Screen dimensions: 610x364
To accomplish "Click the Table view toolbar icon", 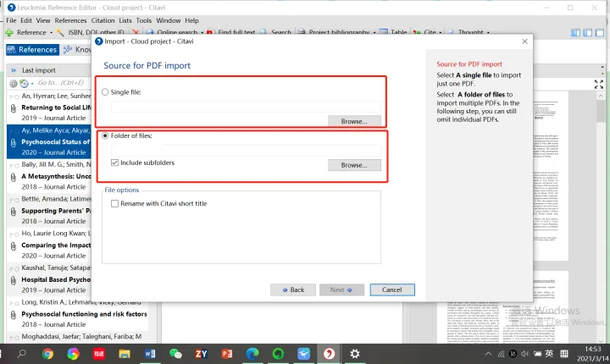I will [394, 33].
